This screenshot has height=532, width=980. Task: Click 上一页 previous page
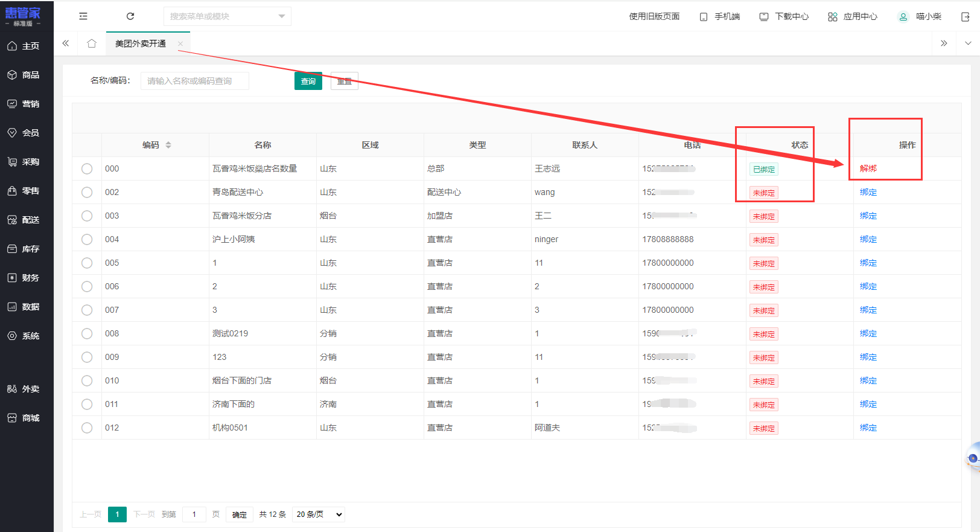pyautogui.click(x=91, y=514)
